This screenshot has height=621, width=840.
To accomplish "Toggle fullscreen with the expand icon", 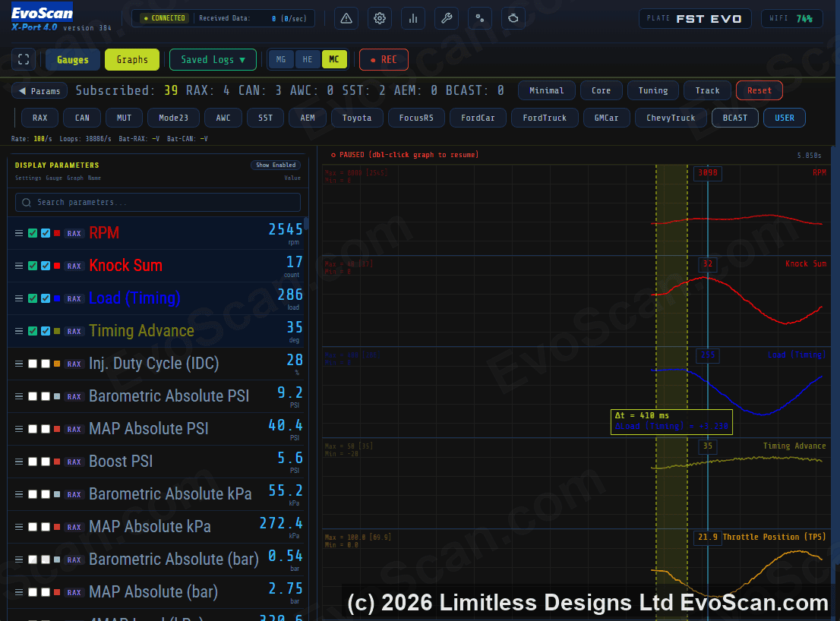I will point(24,59).
